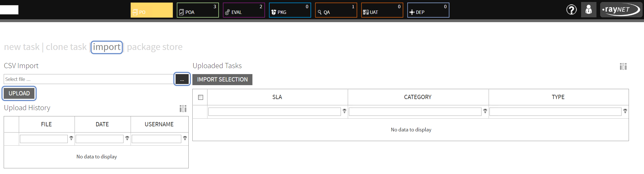Open the DEP phase tile
This screenshot has height=174, width=644.
click(428, 10)
